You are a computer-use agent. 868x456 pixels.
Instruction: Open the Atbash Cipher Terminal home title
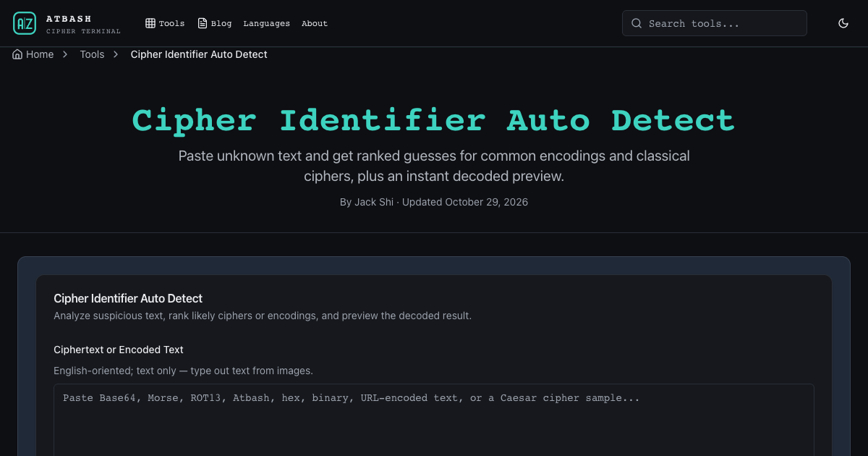(83, 24)
